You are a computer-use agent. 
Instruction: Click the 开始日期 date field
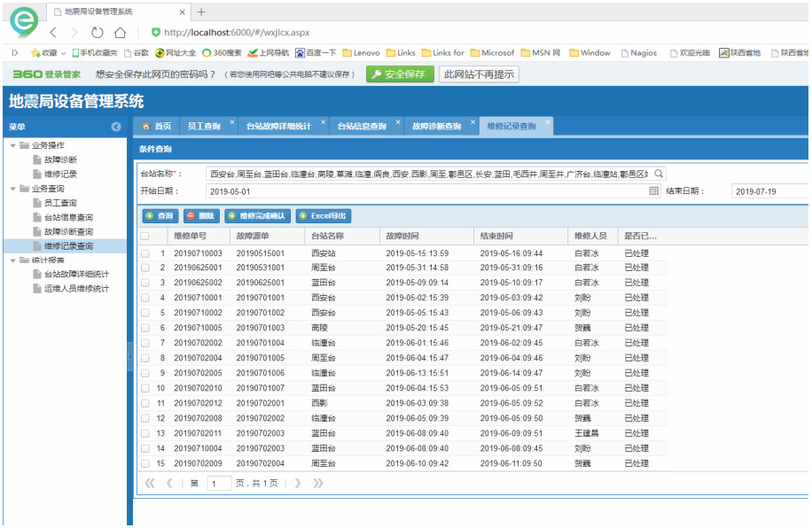[434, 191]
